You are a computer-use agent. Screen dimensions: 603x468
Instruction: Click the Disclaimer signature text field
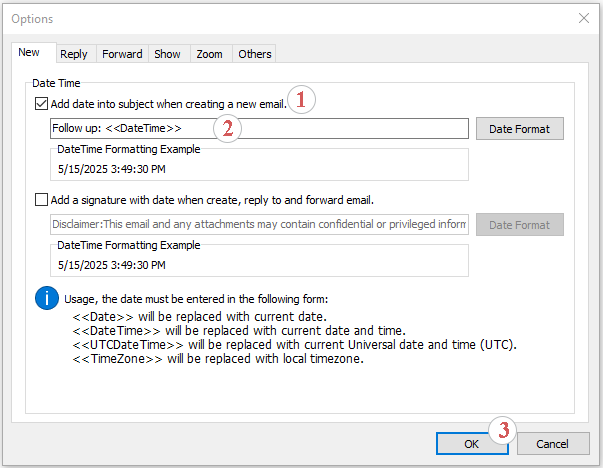(x=259, y=225)
